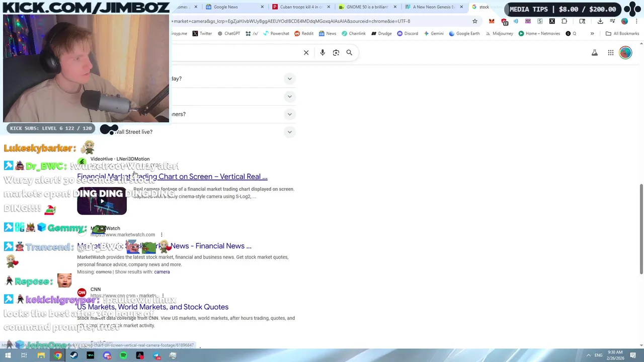Open Steam from the taskbar

74,355
